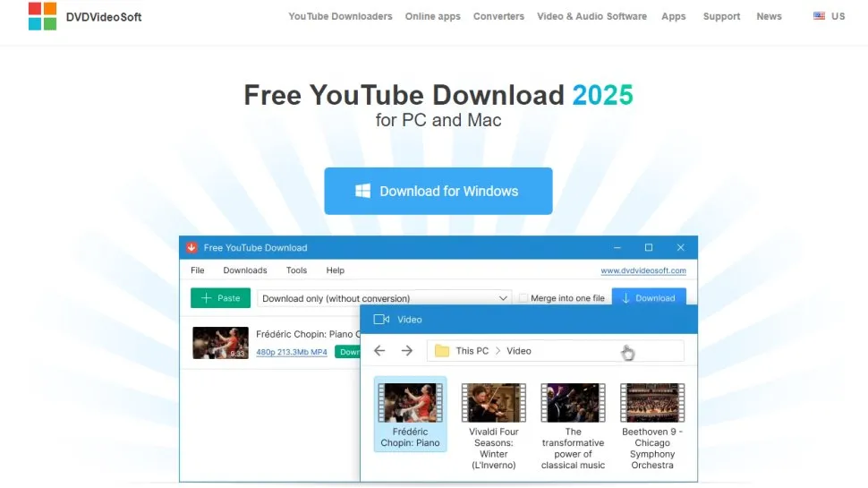The height and width of the screenshot is (488, 868).
Task: Toggle the Merge into one file checkbox
Action: (523, 298)
